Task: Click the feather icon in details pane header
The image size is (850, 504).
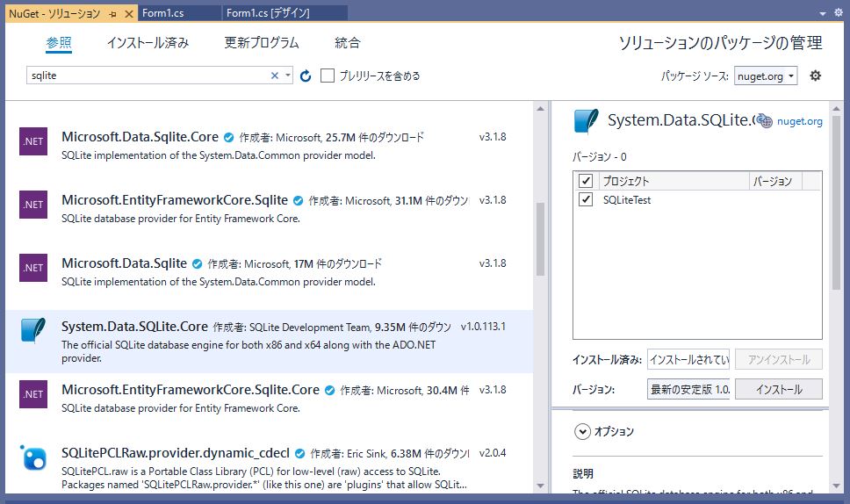Action: [x=587, y=121]
